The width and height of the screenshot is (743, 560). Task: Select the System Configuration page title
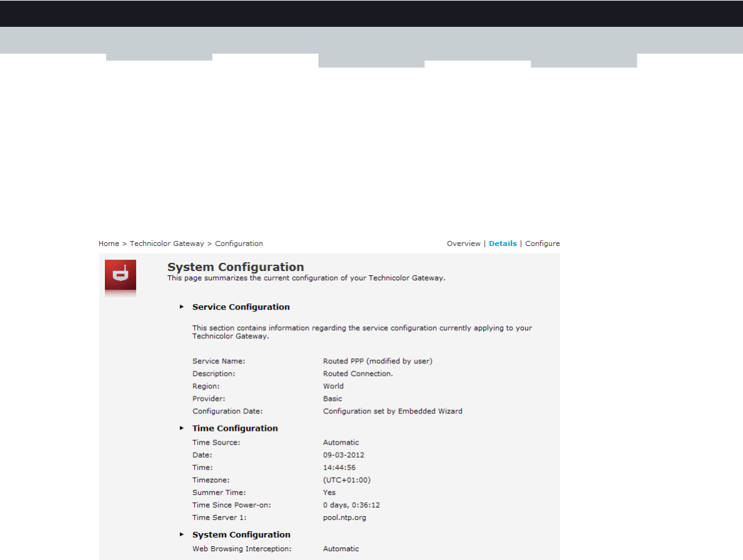tap(235, 267)
